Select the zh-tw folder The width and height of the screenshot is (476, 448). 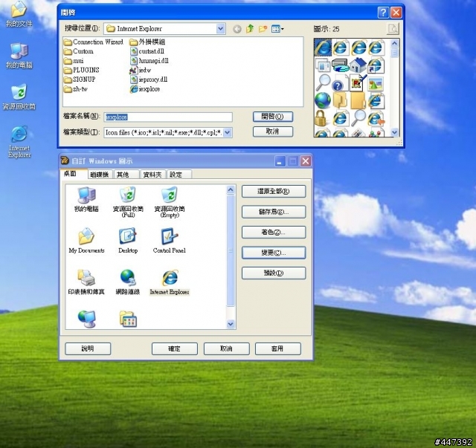click(76, 89)
